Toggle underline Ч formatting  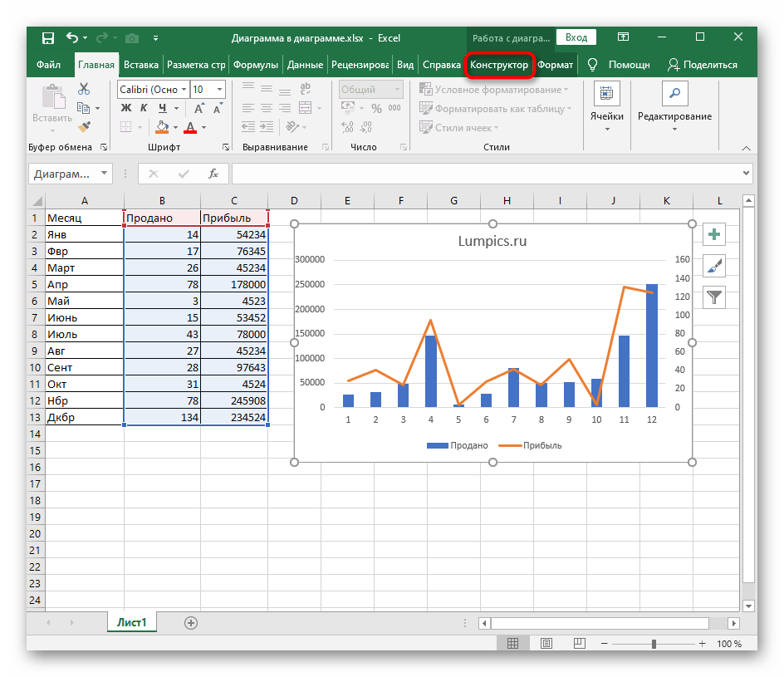[163, 108]
